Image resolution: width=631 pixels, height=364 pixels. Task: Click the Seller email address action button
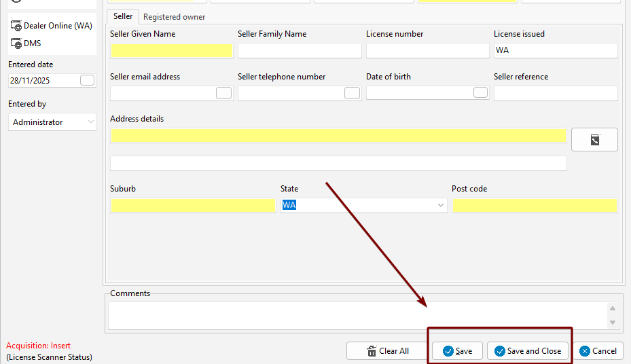click(x=223, y=93)
